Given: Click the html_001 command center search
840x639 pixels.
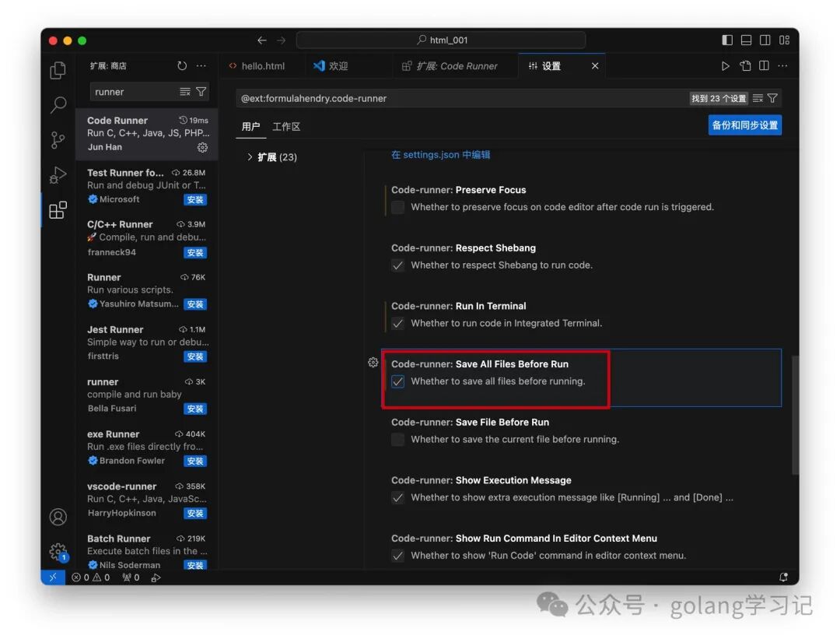Looking at the screenshot, I should pyautogui.click(x=441, y=40).
